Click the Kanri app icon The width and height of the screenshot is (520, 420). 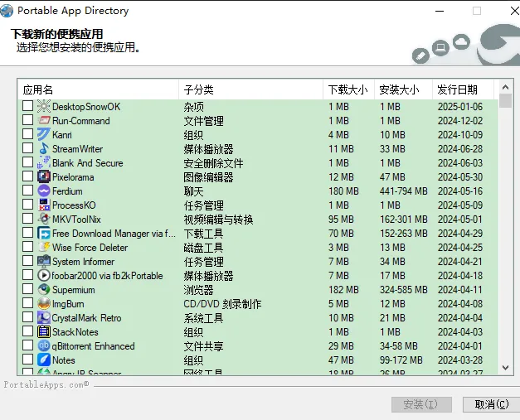(x=44, y=134)
